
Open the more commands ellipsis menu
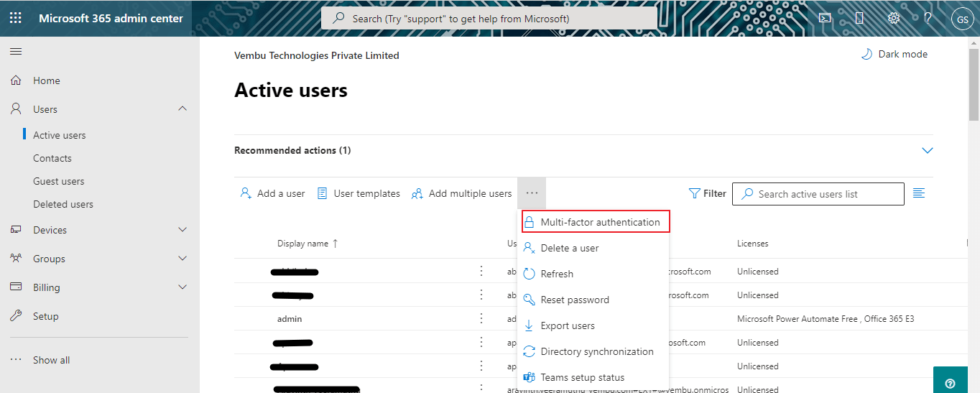pos(532,193)
